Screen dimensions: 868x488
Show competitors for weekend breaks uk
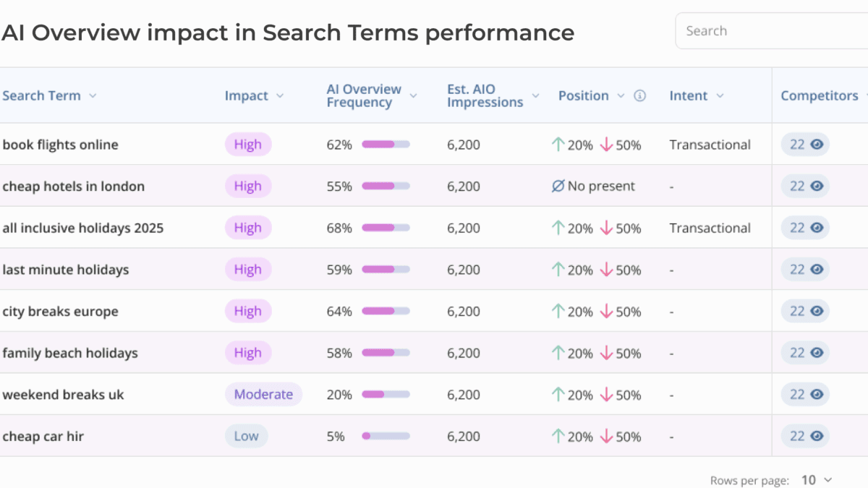[817, 395]
